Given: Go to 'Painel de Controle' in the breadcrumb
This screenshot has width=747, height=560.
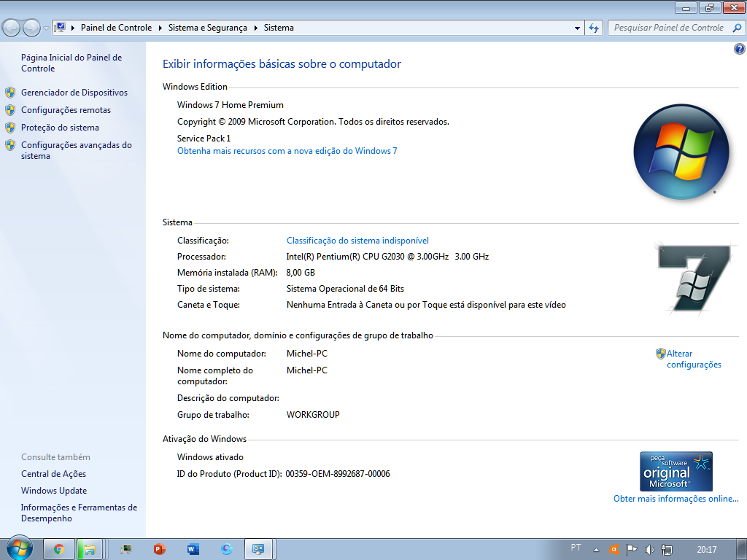Looking at the screenshot, I should (x=116, y=28).
